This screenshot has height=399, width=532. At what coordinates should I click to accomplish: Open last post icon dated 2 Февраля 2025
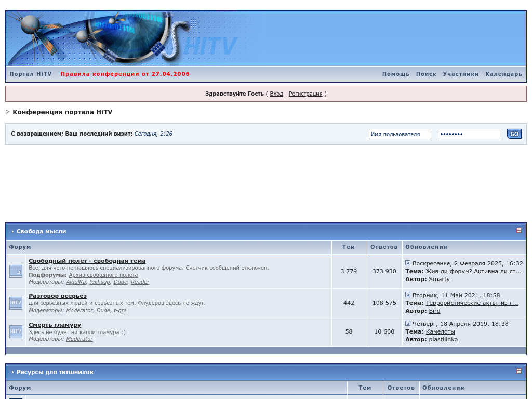tap(408, 263)
